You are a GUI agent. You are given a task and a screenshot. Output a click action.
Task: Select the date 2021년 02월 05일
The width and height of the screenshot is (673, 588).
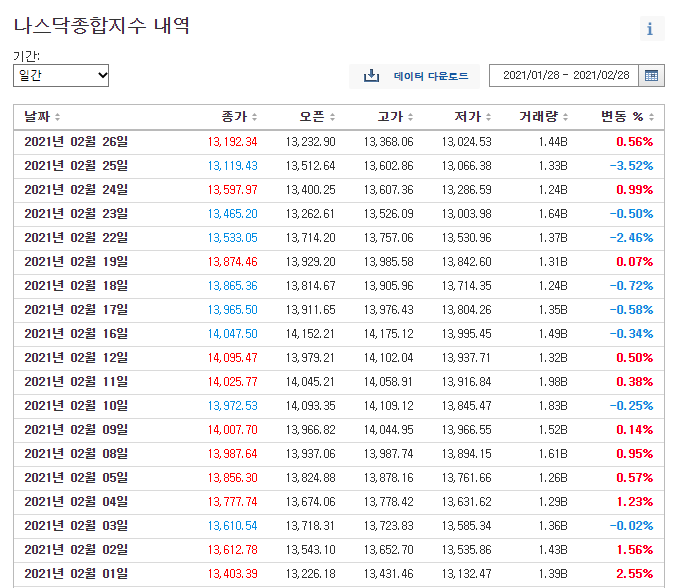click(x=76, y=478)
